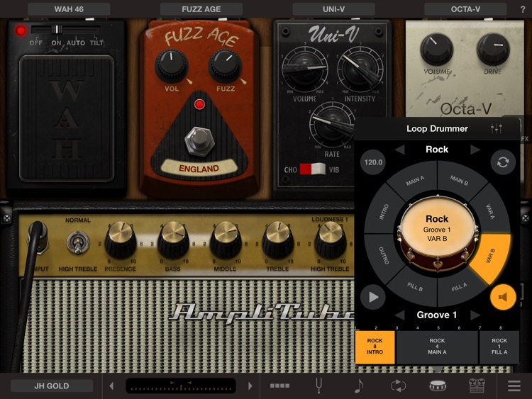Open the four-slot signal chain icon
Viewport: 532px width, 399px height.
[x=280, y=386]
